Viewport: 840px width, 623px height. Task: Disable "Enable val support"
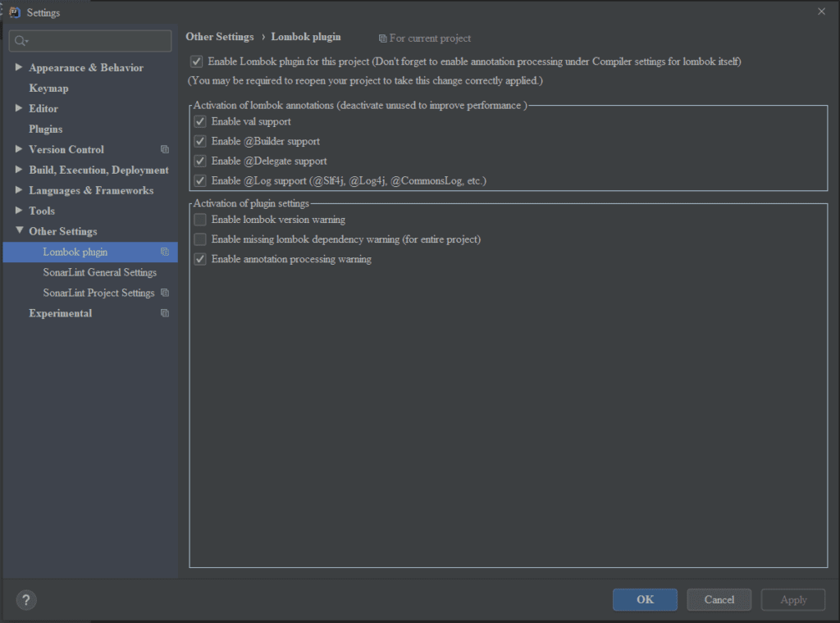tap(199, 121)
